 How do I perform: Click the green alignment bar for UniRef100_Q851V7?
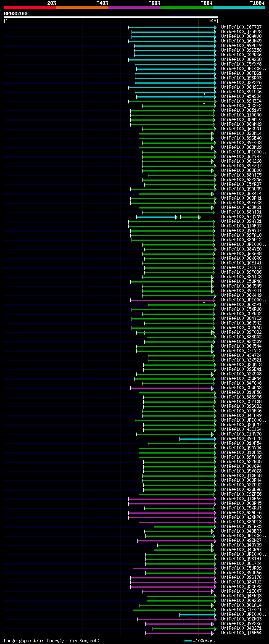173,110
